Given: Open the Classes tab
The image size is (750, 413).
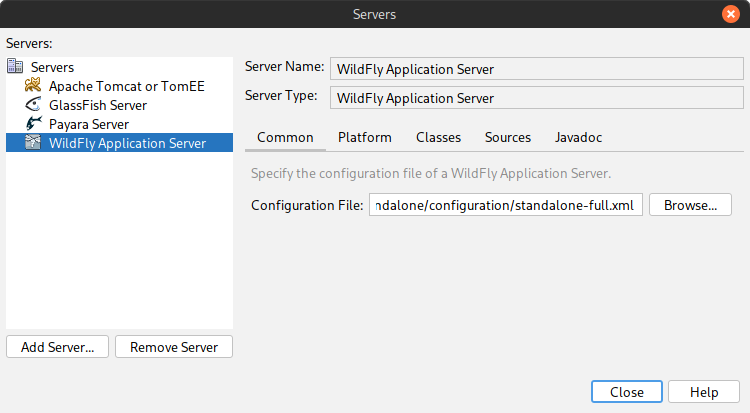Looking at the screenshot, I should click(438, 137).
